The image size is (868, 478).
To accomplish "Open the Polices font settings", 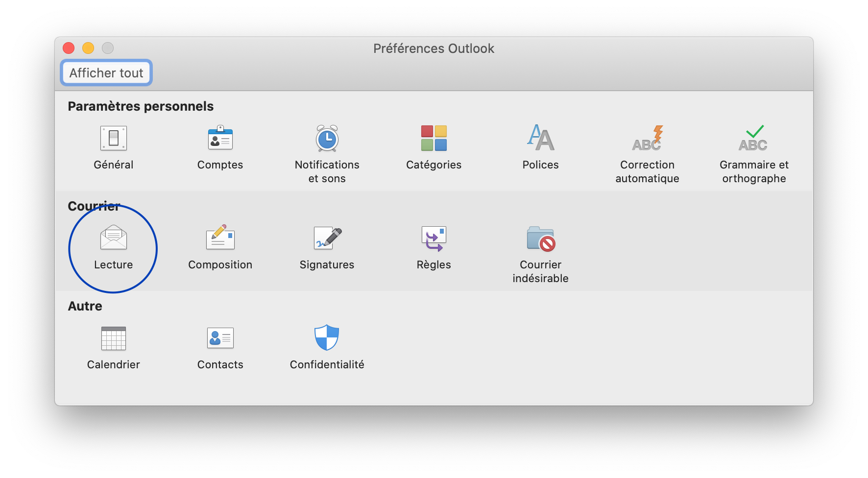I will (540, 139).
